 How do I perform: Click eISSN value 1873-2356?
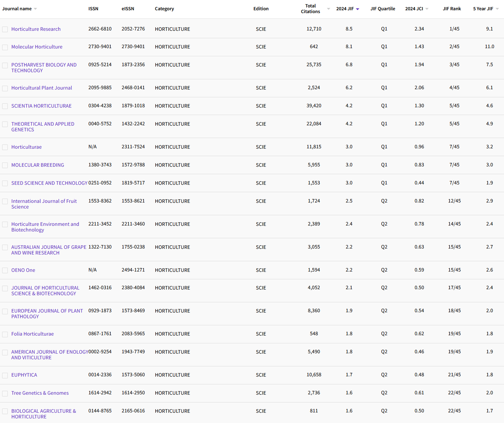point(133,65)
